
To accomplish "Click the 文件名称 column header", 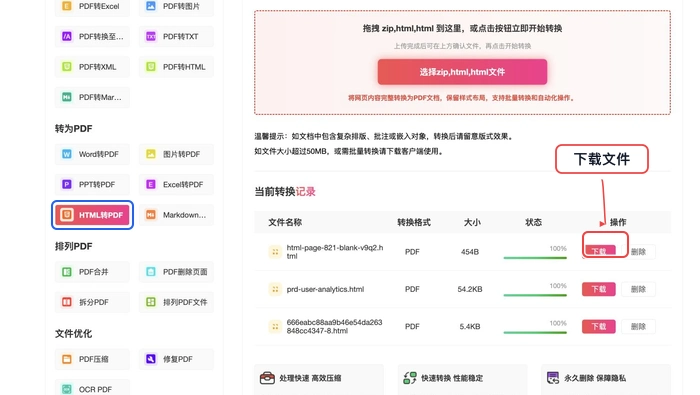I will [285, 222].
